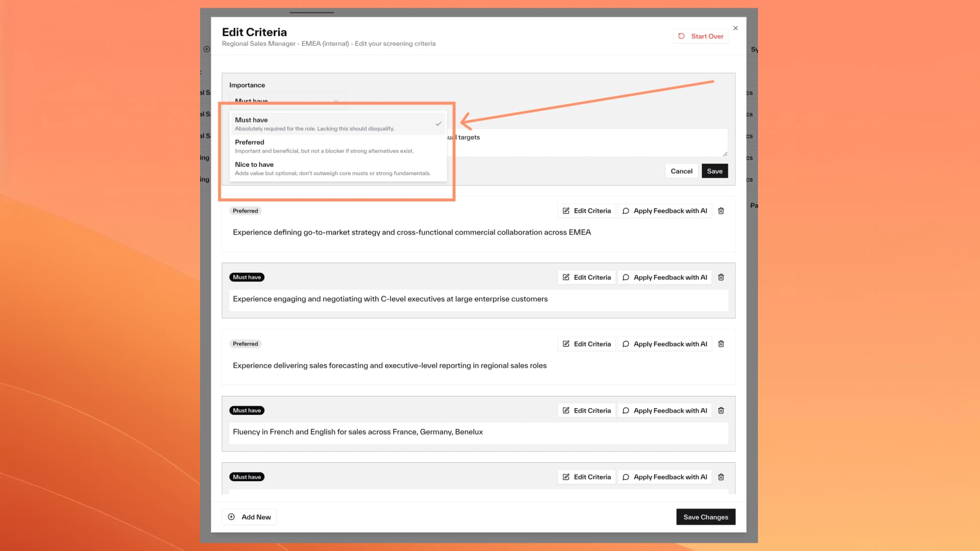Click the plus icon in Add New
Screen dimensions: 980x551
(x=231, y=517)
